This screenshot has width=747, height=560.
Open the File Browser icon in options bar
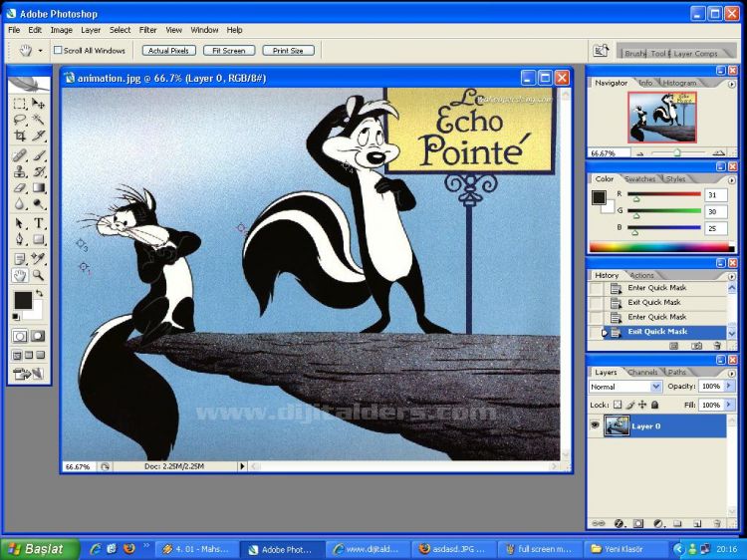pos(601,51)
